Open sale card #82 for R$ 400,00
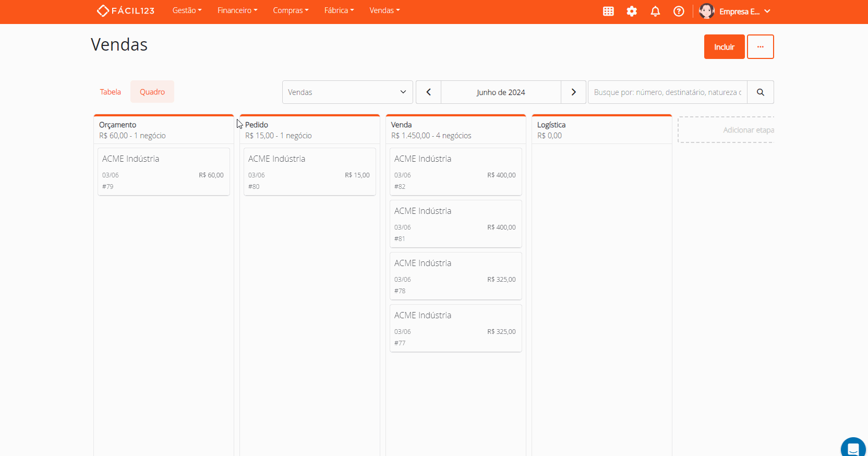 (x=455, y=172)
